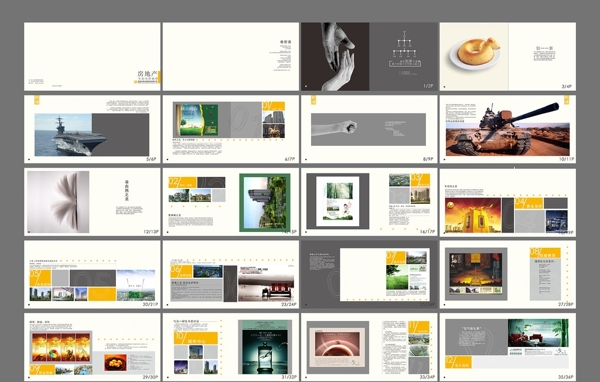Select the green-framed building poster
This screenshot has height=382, width=600.
[x=265, y=202]
